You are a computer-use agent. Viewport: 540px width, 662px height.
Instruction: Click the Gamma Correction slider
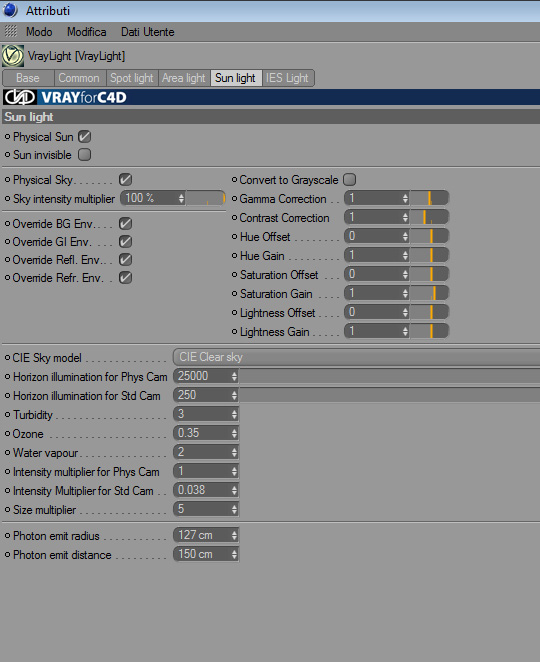pos(429,198)
